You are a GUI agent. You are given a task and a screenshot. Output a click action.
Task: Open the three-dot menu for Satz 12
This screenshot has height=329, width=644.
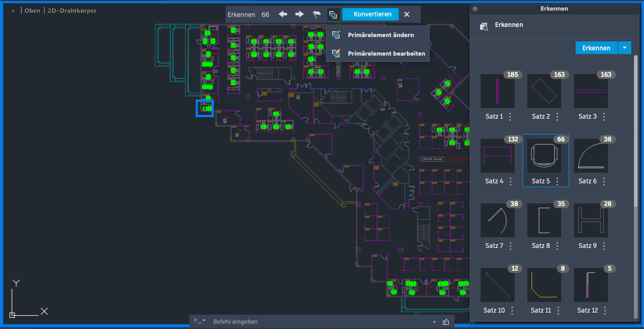[x=605, y=310]
